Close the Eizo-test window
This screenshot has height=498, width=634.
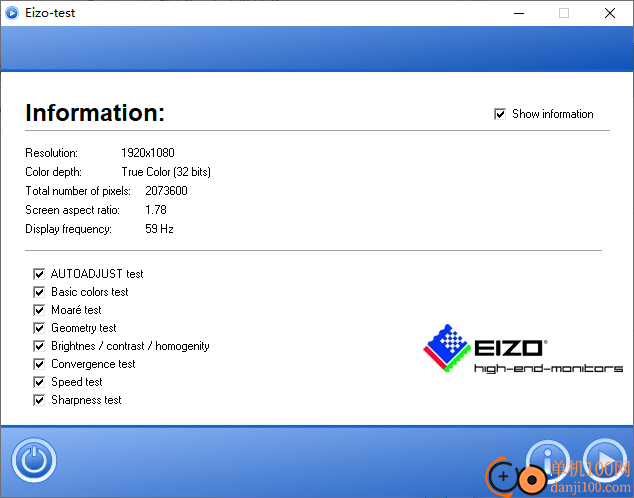coord(610,13)
